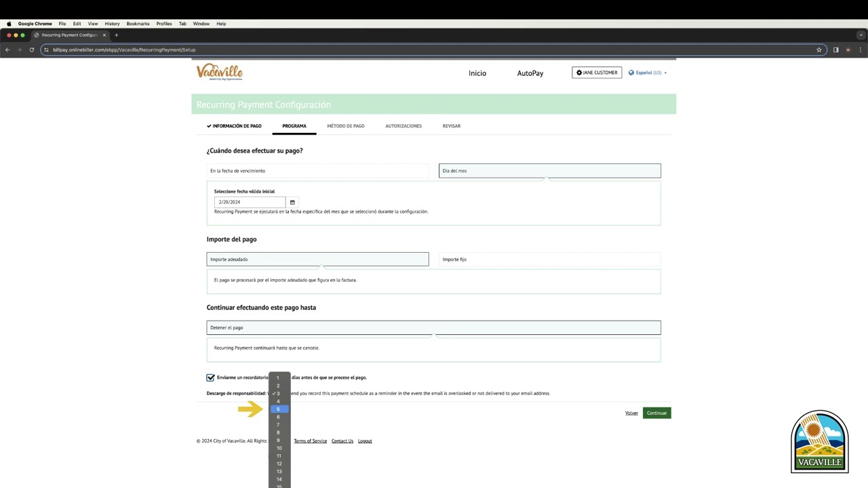
Task: Click the Logout link
Action: click(365, 441)
